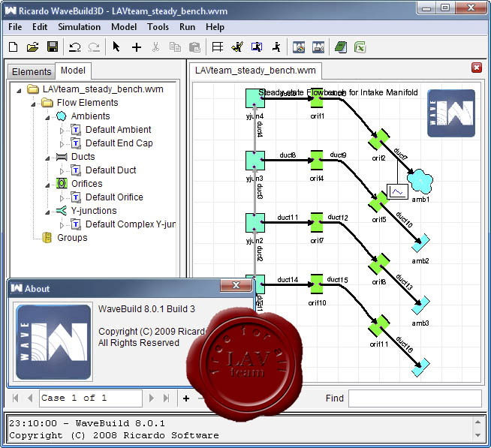491x448 pixels.
Task: Click the New file icon
Action: click(14, 47)
